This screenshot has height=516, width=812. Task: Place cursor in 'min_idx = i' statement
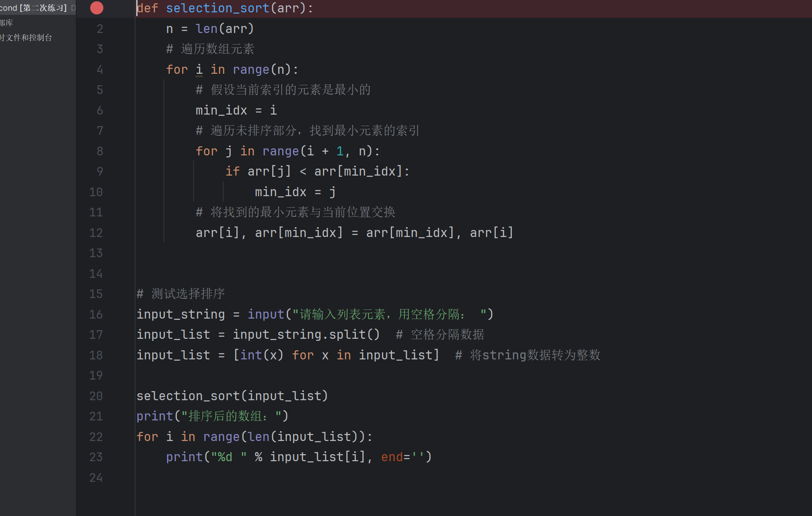click(236, 110)
